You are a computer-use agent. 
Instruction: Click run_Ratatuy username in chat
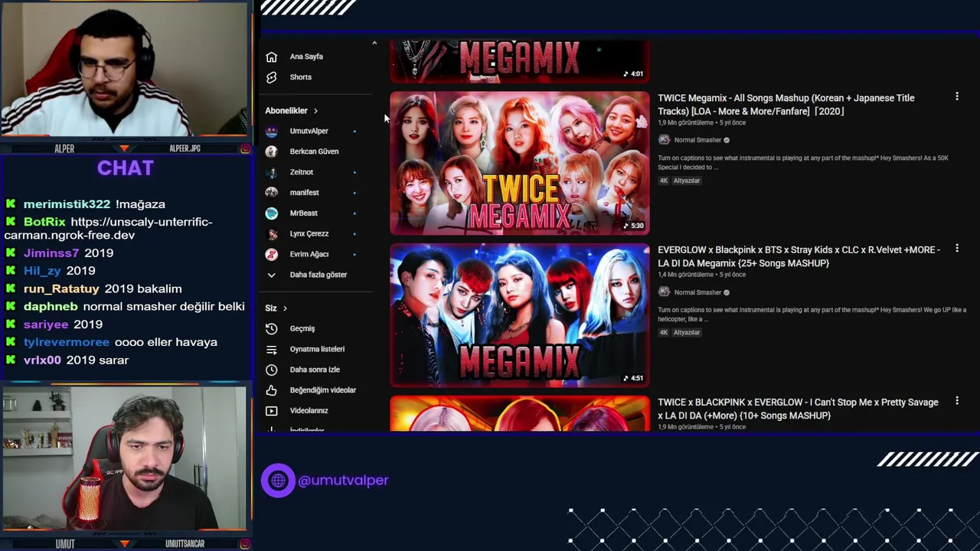tap(61, 289)
